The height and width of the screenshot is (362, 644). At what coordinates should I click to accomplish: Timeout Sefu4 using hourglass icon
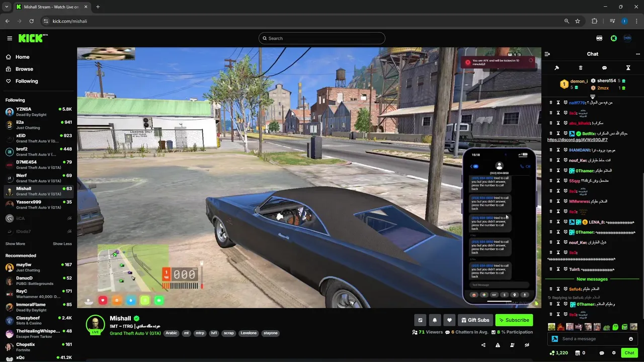click(558, 289)
